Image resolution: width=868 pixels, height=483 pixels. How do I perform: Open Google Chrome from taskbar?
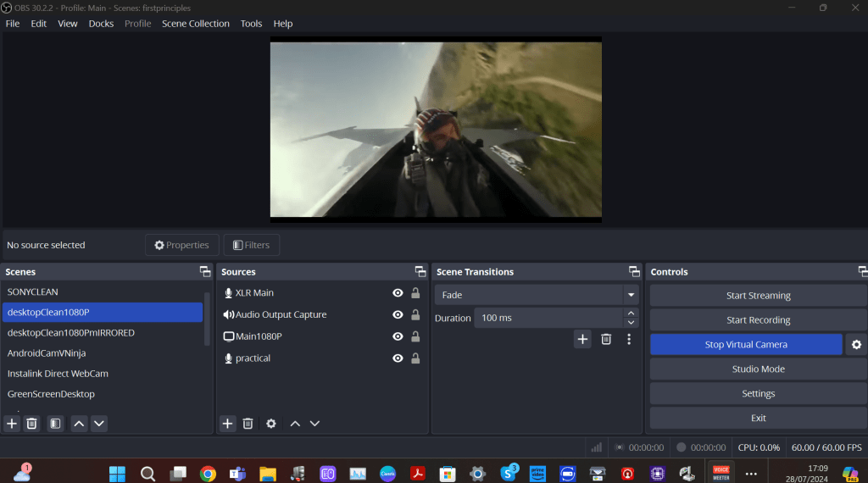pyautogui.click(x=208, y=474)
